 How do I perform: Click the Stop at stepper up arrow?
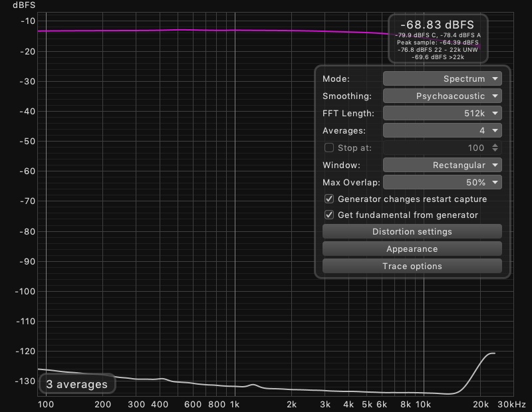click(495, 146)
